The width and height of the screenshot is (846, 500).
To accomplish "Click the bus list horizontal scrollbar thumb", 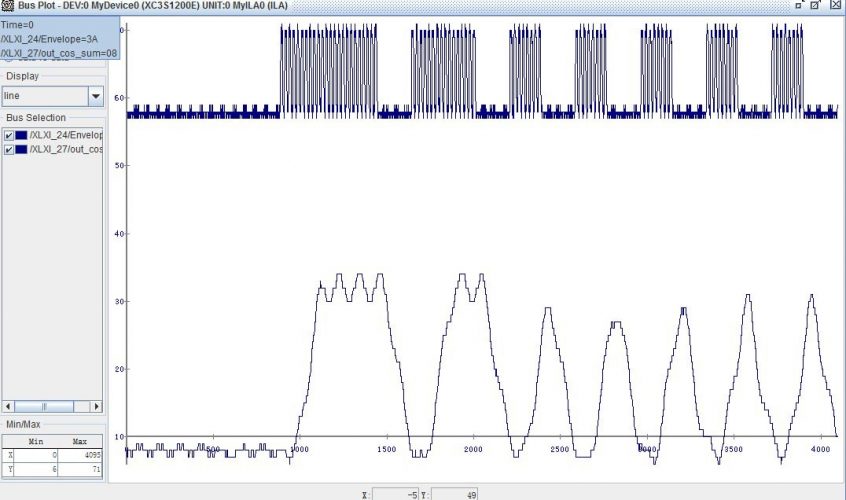I will pyautogui.click(x=43, y=407).
